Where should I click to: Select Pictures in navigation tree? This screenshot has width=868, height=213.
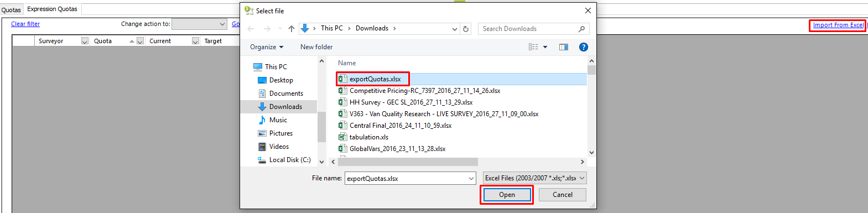(280, 133)
